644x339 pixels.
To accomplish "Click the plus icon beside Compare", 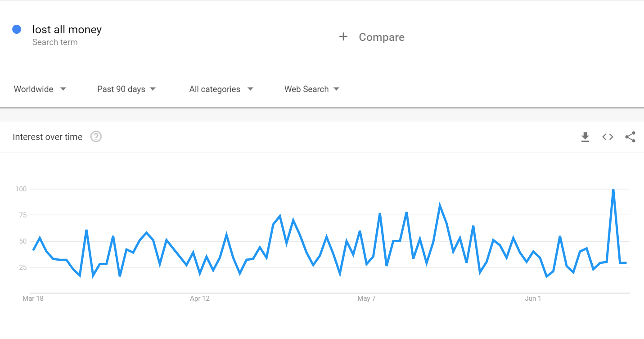I will tap(343, 37).
